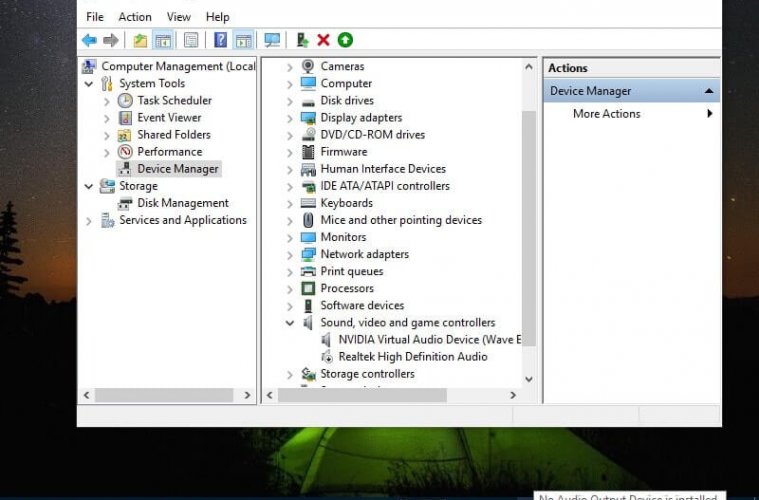Image resolution: width=759 pixels, height=500 pixels.
Task: Select Device Manager in the left tree
Action: 178,169
